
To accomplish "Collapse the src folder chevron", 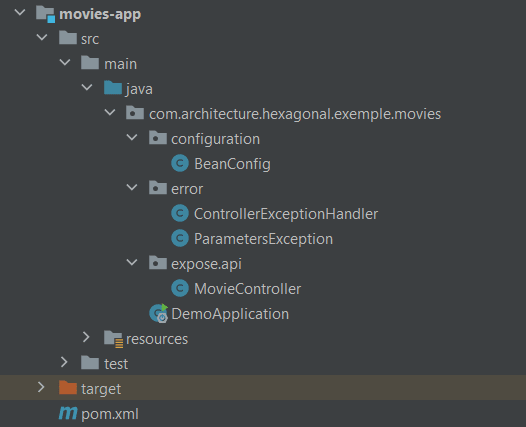I will (42, 37).
